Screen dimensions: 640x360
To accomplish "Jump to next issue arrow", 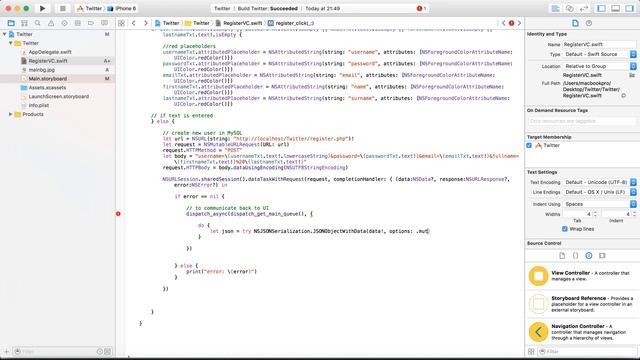I will pos(519,23).
